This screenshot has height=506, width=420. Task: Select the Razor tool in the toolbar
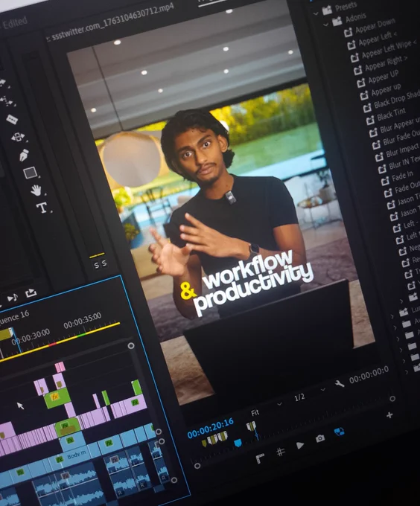click(x=12, y=119)
